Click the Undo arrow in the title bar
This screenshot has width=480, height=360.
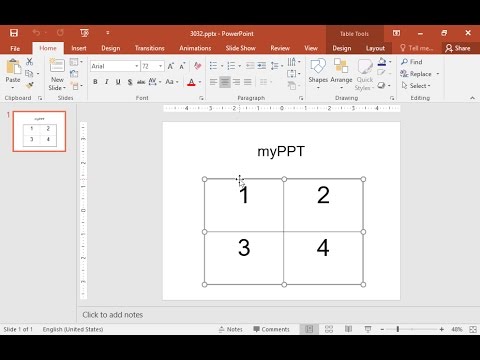pos(36,33)
